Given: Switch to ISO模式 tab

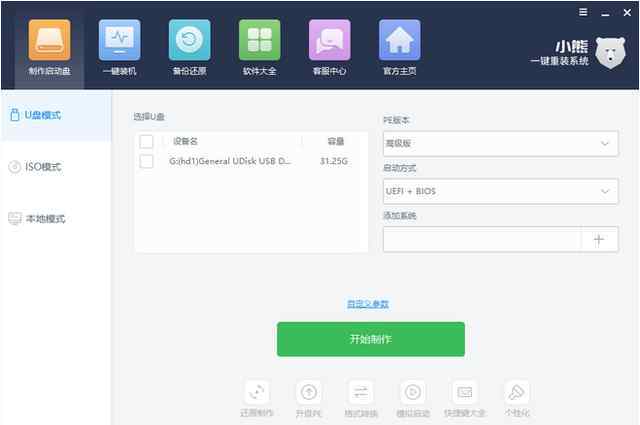Looking at the screenshot, I should point(56,167).
